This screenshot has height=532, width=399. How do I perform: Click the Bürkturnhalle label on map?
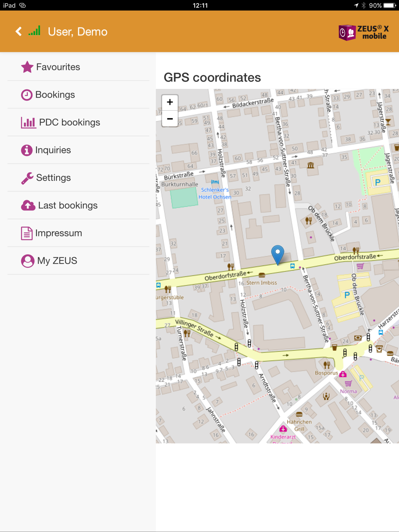tap(180, 184)
